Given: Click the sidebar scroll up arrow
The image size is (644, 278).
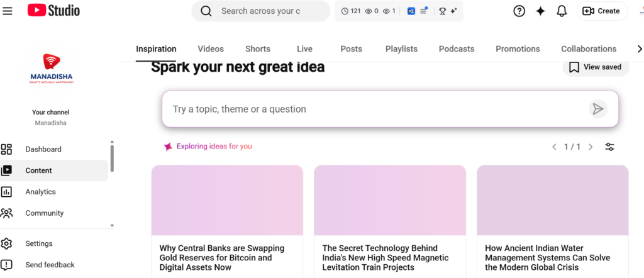Looking at the screenshot, I should tap(112, 142).
